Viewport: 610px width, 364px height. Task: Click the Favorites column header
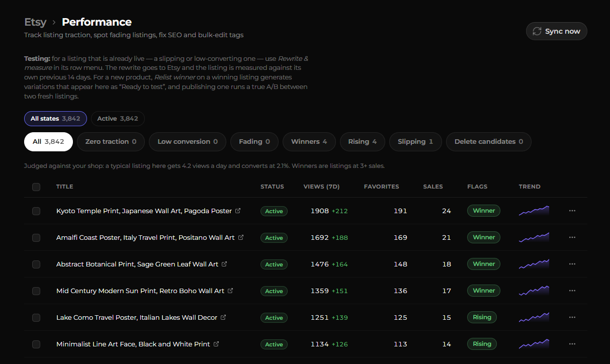point(381,187)
